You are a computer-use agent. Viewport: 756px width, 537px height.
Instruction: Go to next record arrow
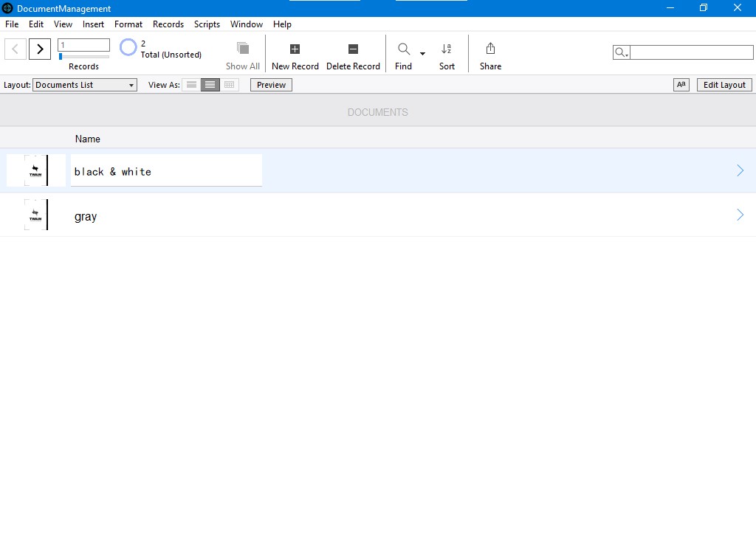pyautogui.click(x=40, y=49)
